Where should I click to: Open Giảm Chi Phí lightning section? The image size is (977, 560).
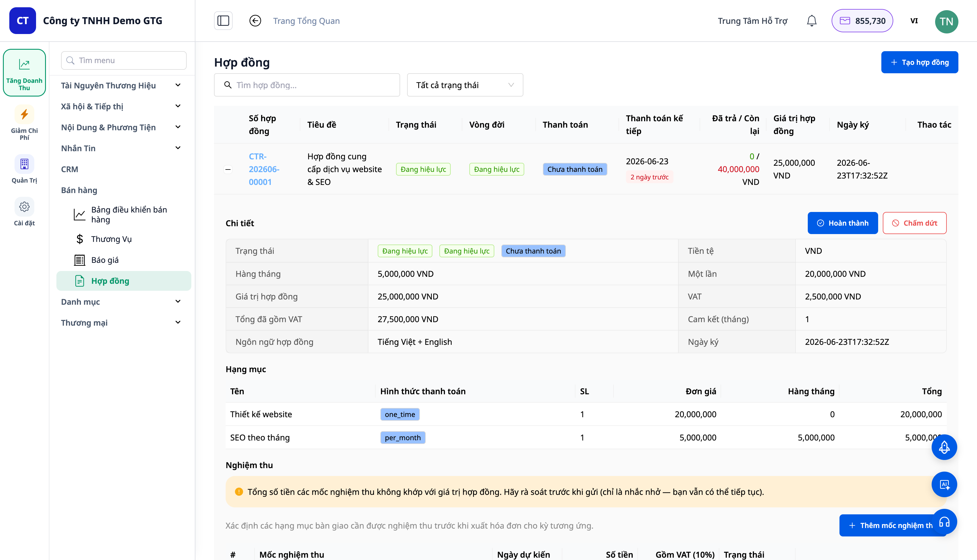(24, 123)
